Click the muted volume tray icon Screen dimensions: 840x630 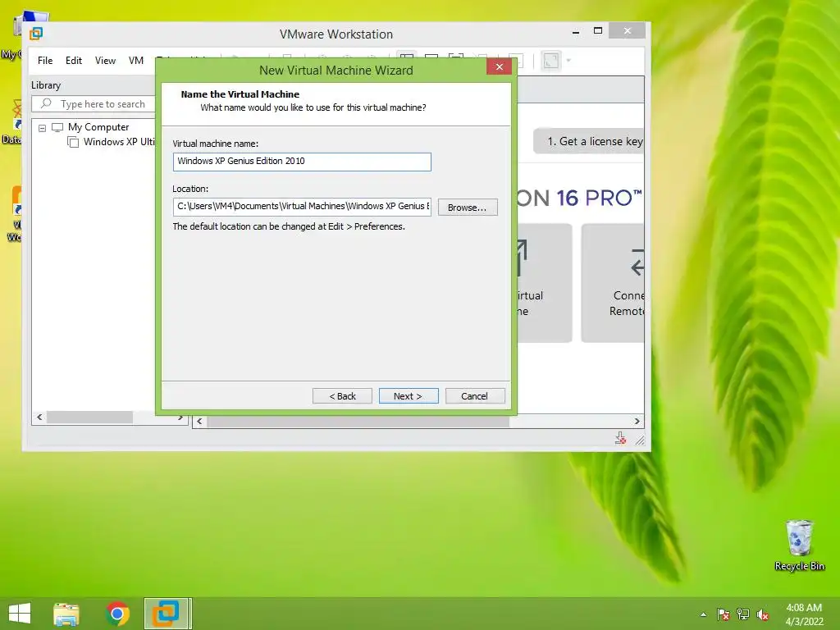[763, 614]
